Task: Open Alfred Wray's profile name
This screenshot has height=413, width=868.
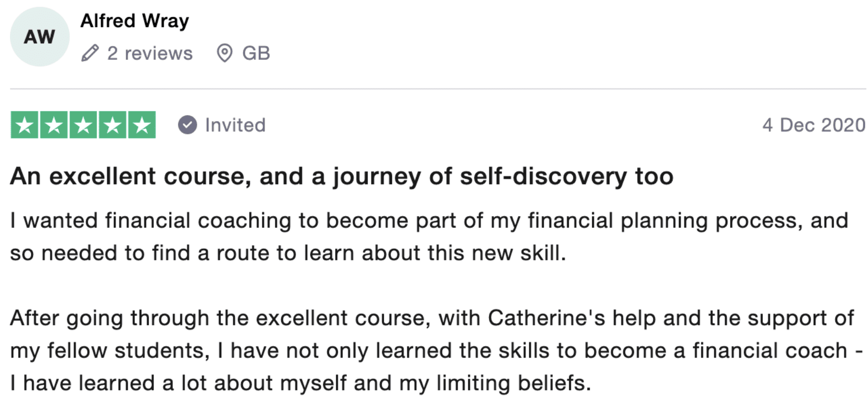Action: click(134, 21)
